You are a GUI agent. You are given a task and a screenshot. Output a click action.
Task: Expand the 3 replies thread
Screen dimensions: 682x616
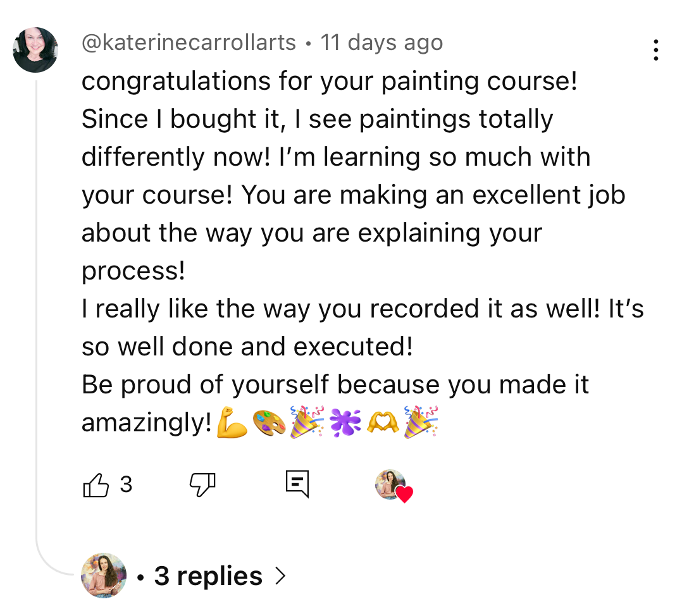(x=208, y=576)
